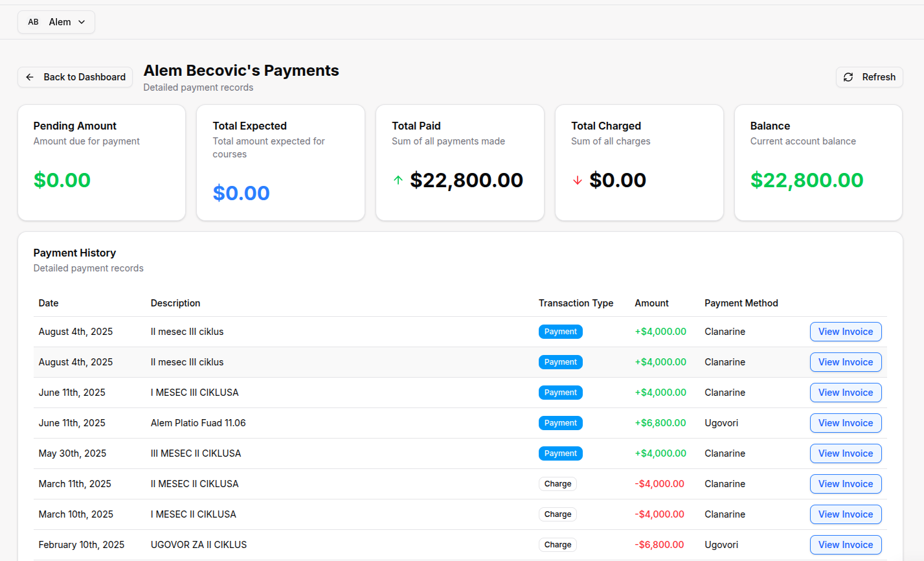Screen dimensions: 924x561
Task: Sort by the Date column header
Action: [x=49, y=303]
